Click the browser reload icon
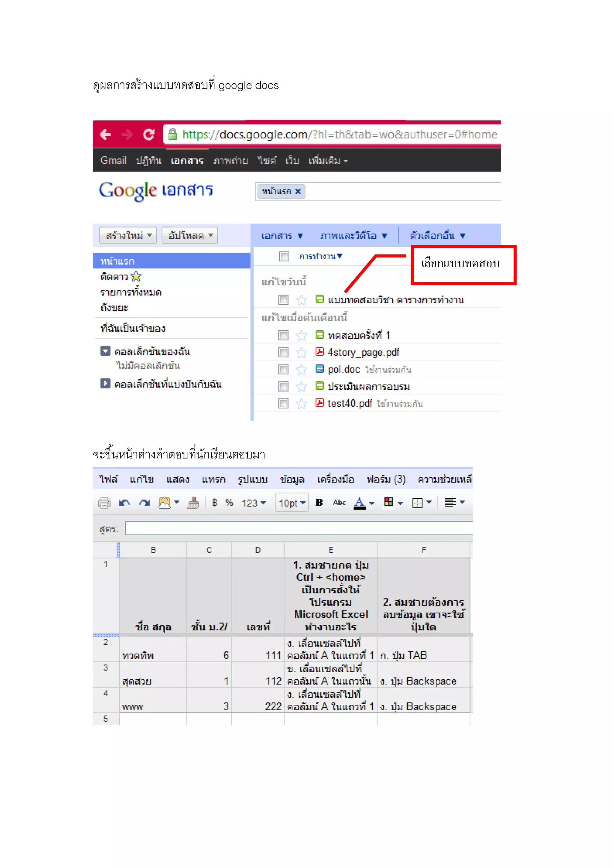This screenshot has height=868, width=614. [149, 134]
